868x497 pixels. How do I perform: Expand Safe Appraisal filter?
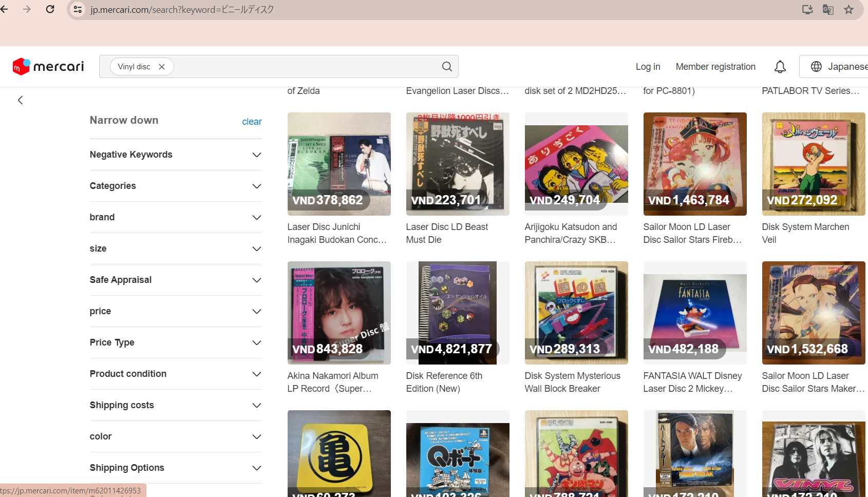tap(176, 280)
